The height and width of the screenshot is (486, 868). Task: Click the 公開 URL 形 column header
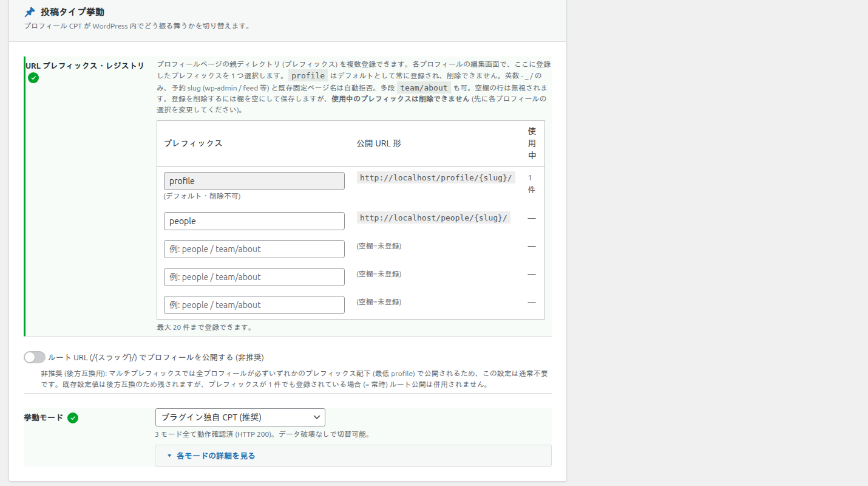[x=379, y=143]
